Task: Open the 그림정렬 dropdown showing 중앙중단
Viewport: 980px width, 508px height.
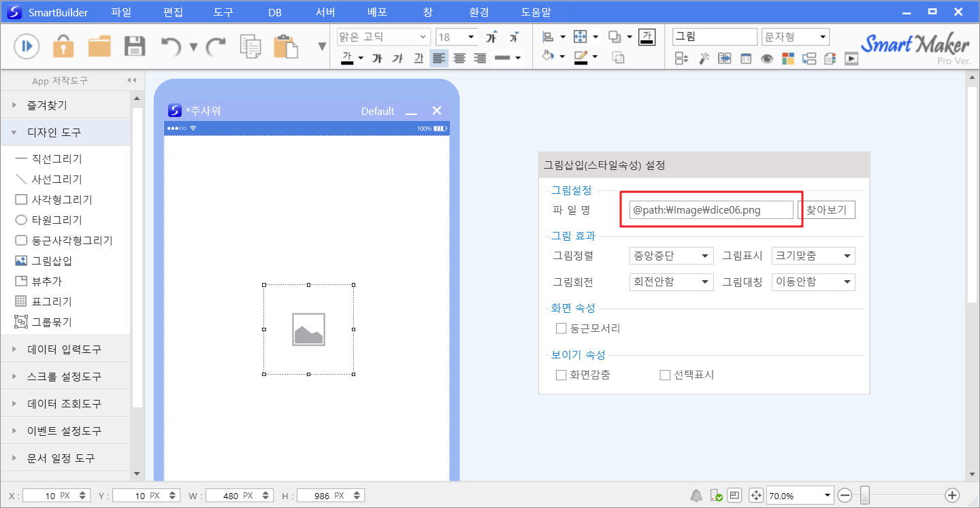Action: 671,256
